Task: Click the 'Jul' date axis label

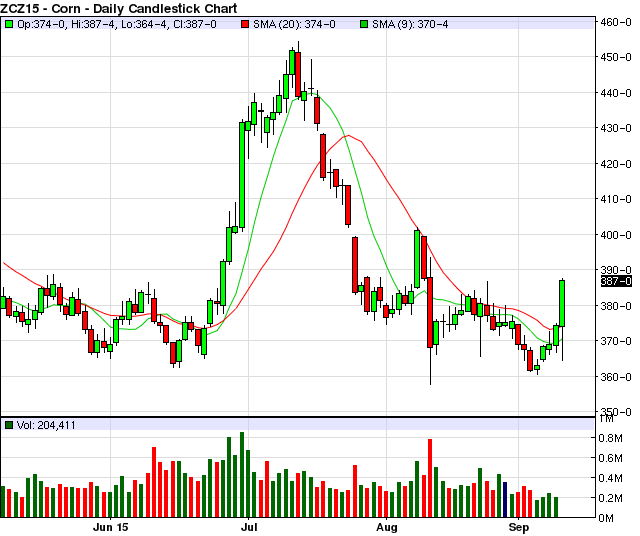Action: [x=249, y=527]
